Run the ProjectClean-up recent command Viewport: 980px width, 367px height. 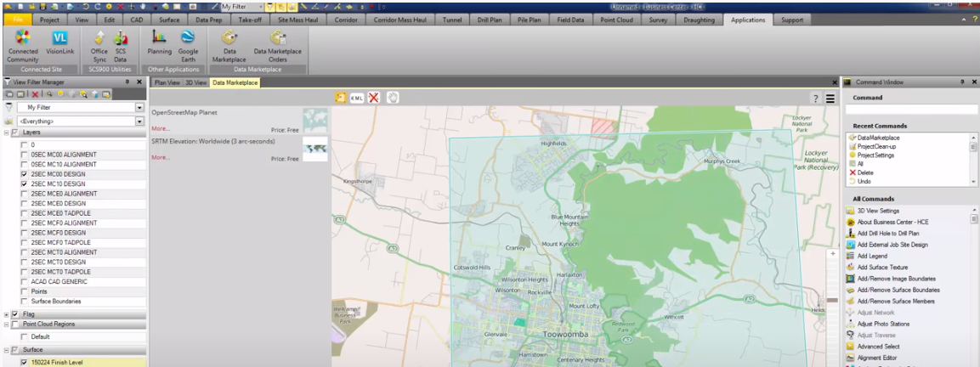tap(875, 146)
